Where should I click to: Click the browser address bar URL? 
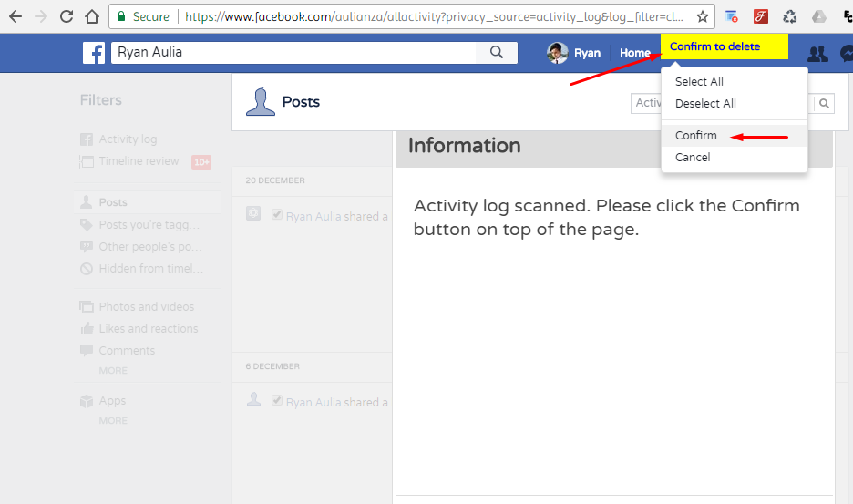[x=434, y=17]
